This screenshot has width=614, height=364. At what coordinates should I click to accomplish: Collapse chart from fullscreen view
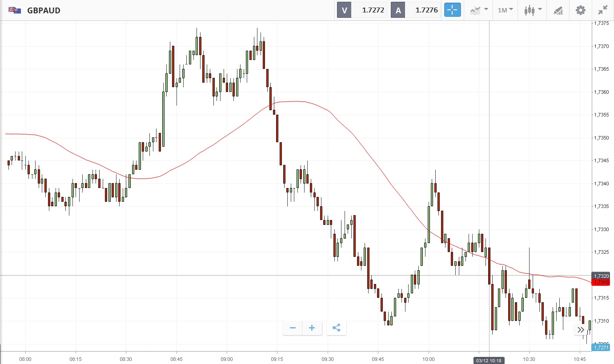(x=603, y=10)
